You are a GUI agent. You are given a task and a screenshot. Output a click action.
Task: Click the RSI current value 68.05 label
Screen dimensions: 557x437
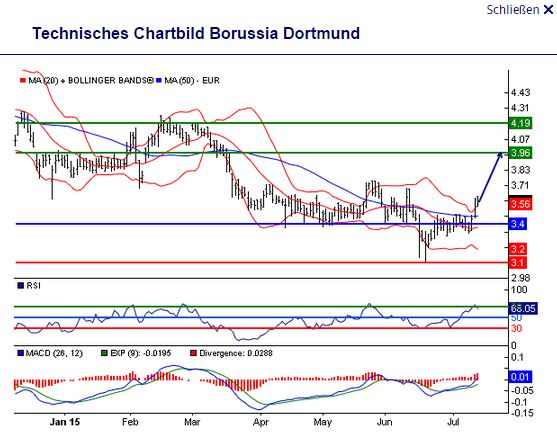click(523, 308)
